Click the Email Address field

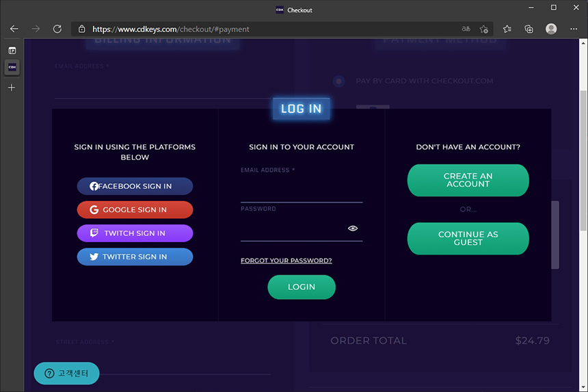pos(302,190)
